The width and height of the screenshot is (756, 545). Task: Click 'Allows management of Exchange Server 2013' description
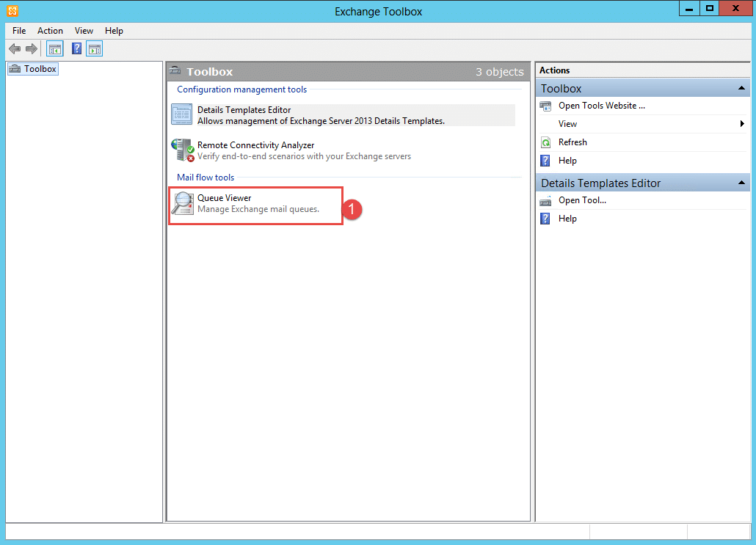tap(321, 121)
